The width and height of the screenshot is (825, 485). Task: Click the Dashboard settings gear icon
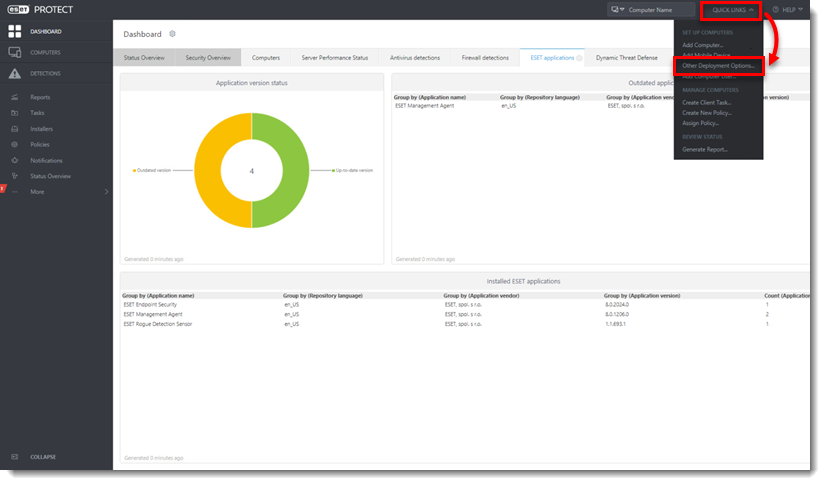[x=172, y=34]
